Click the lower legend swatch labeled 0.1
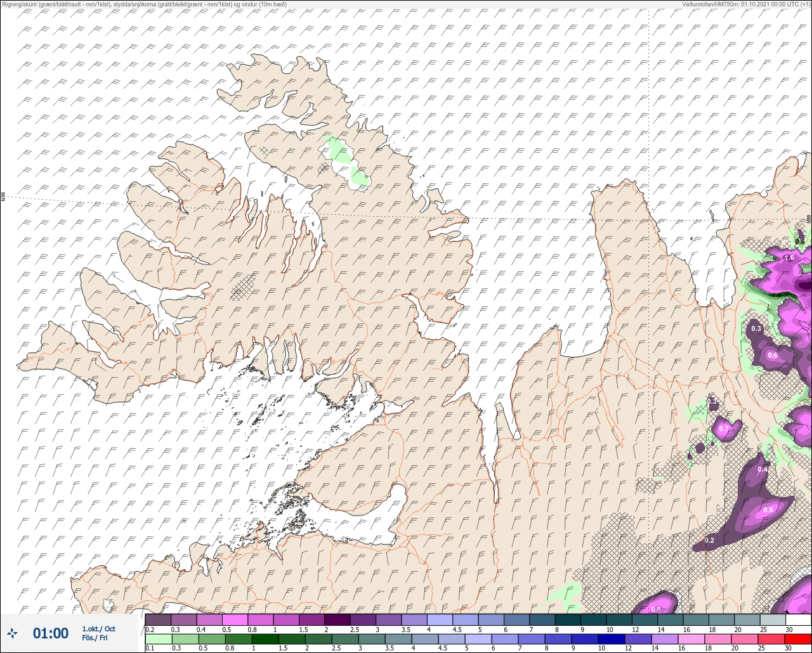This screenshot has height=653, width=812. click(x=159, y=638)
